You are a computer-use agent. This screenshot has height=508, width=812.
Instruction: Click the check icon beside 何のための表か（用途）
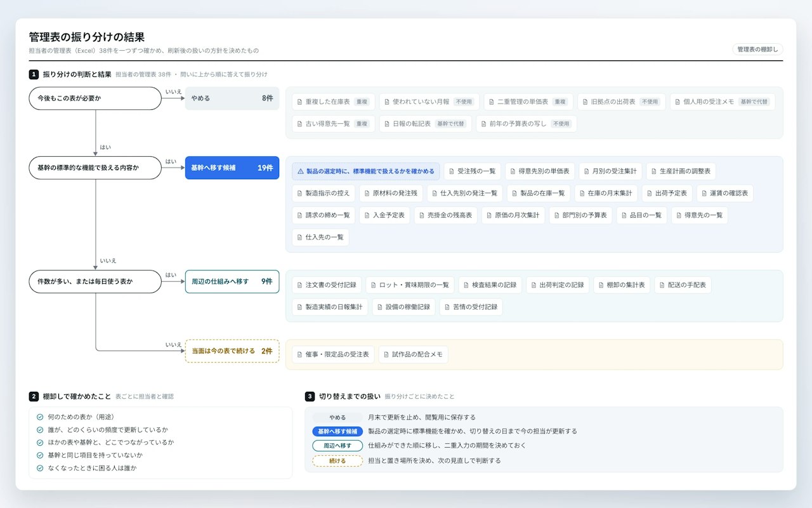40,417
